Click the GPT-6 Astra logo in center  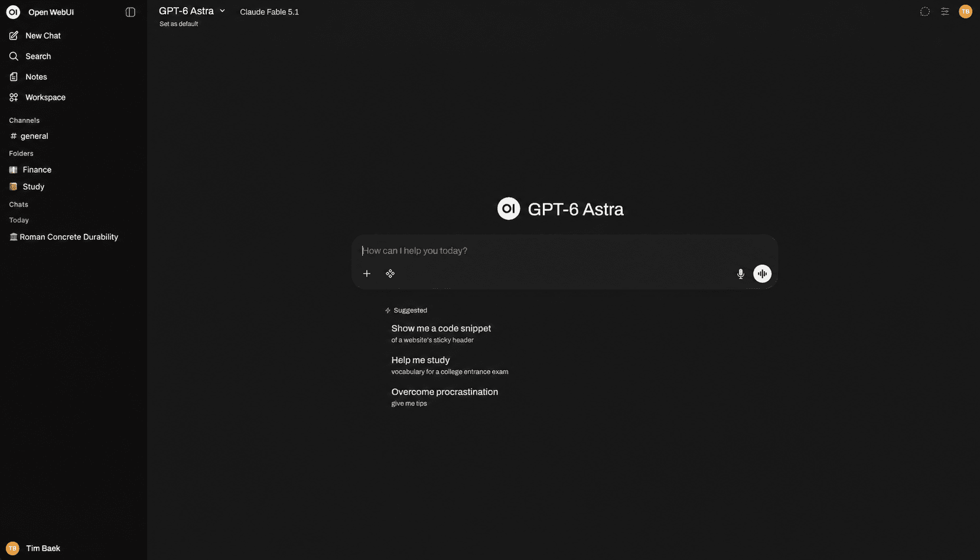pyautogui.click(x=509, y=209)
